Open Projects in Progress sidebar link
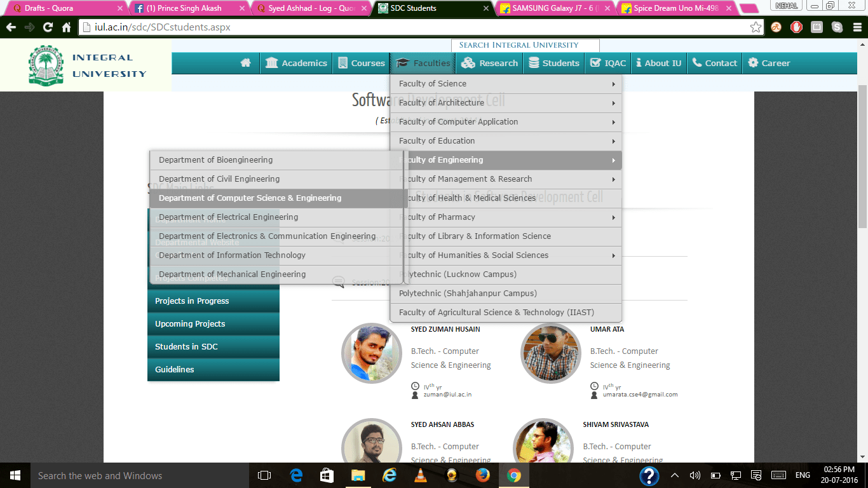868x488 pixels. pyautogui.click(x=214, y=301)
